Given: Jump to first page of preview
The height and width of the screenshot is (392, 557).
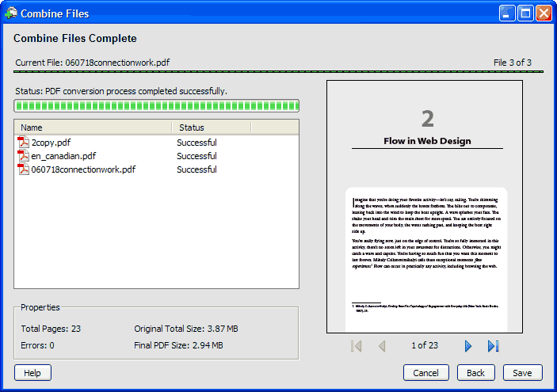Looking at the screenshot, I should tap(357, 346).
